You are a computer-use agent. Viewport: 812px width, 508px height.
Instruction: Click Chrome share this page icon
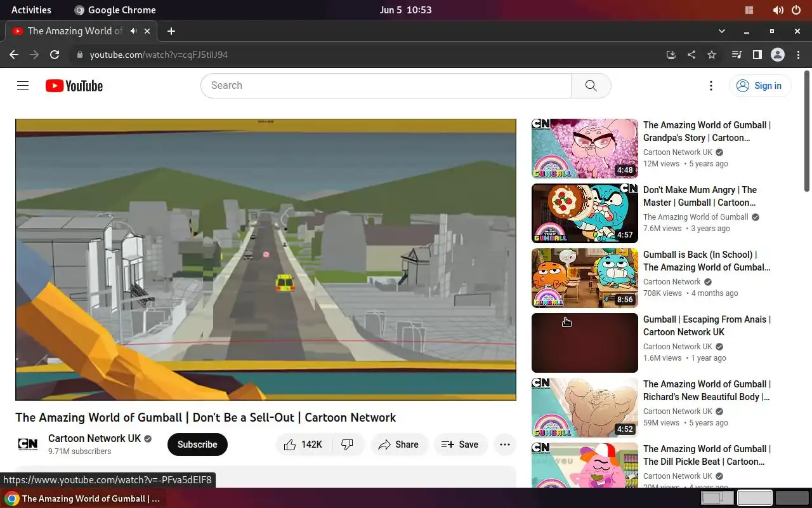pyautogui.click(x=691, y=55)
